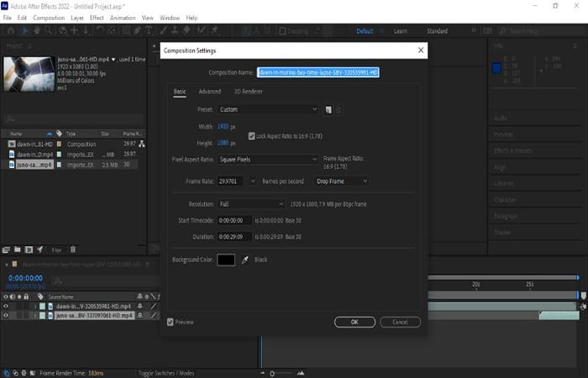Viewport: 588px width, 378px height.
Task: Click the timeline zoom slider
Action: (281, 374)
